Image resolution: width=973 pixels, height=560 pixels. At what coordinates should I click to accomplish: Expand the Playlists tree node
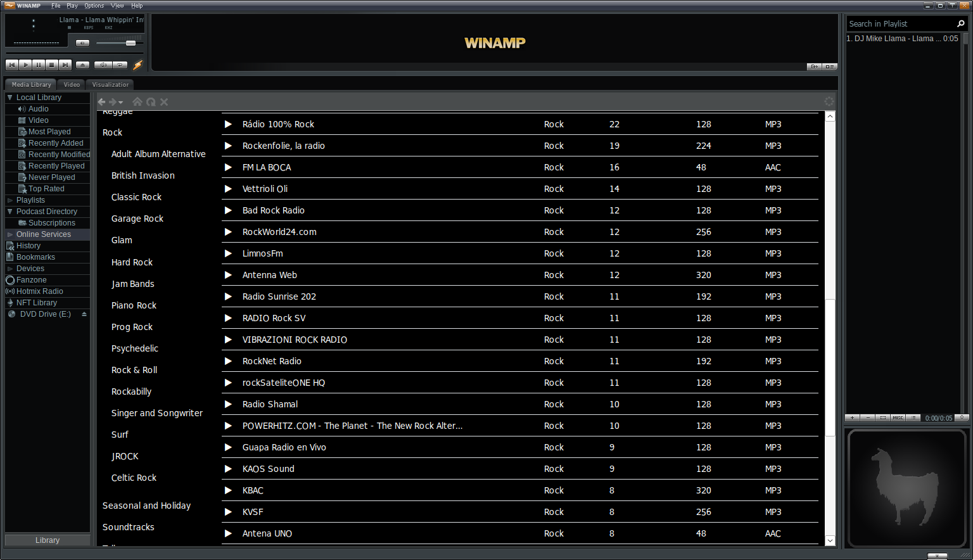click(10, 200)
